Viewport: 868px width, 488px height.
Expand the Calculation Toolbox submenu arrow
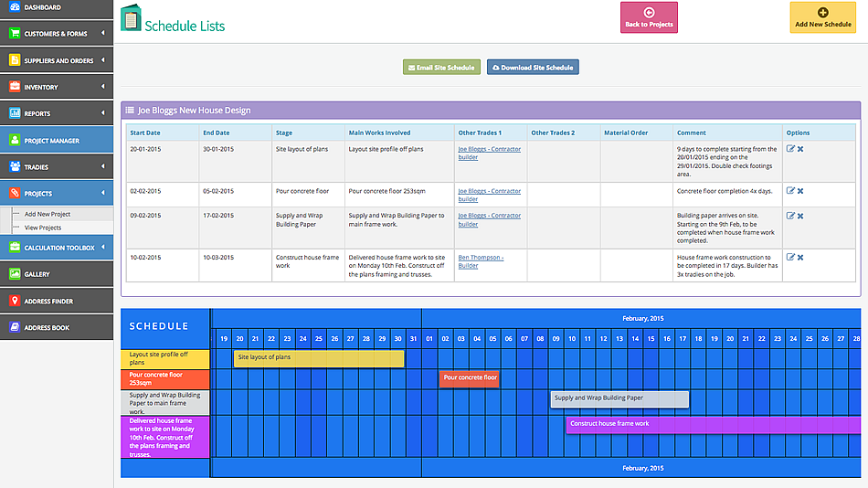tap(103, 247)
